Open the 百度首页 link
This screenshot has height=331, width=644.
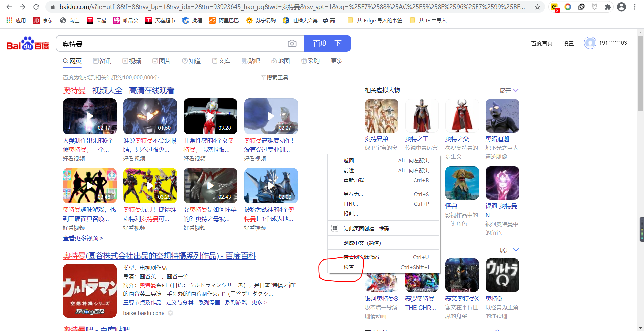coord(542,43)
